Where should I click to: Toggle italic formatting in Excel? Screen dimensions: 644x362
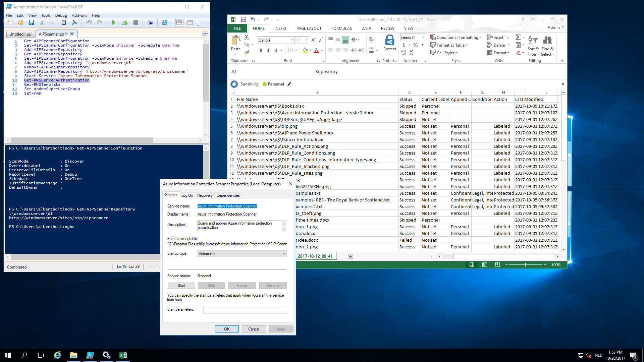click(268, 50)
